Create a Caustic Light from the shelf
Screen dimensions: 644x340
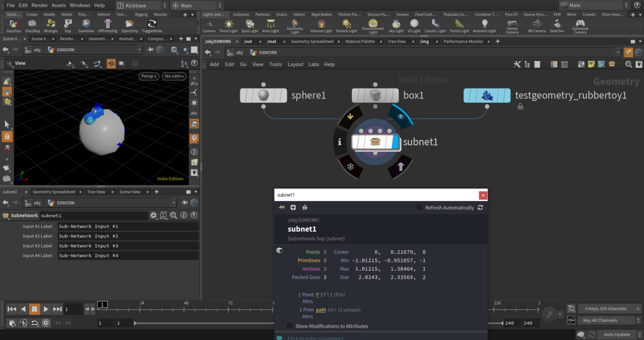tap(435, 26)
